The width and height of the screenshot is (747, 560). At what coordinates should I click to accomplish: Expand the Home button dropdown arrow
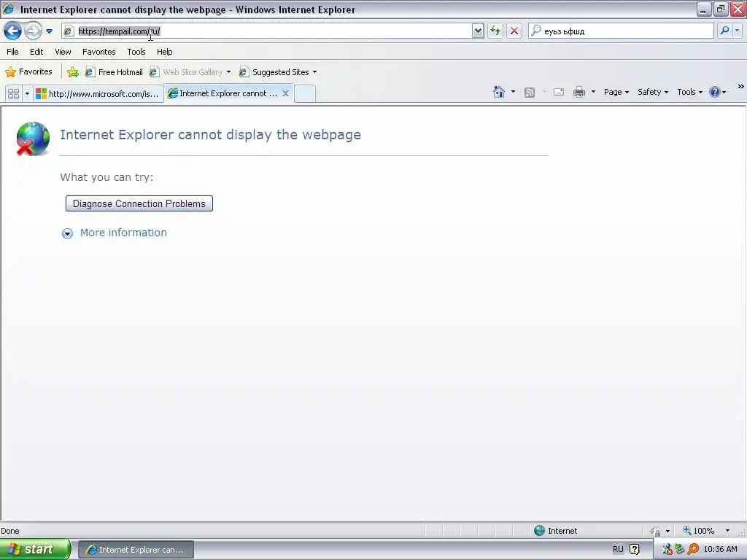click(x=513, y=92)
